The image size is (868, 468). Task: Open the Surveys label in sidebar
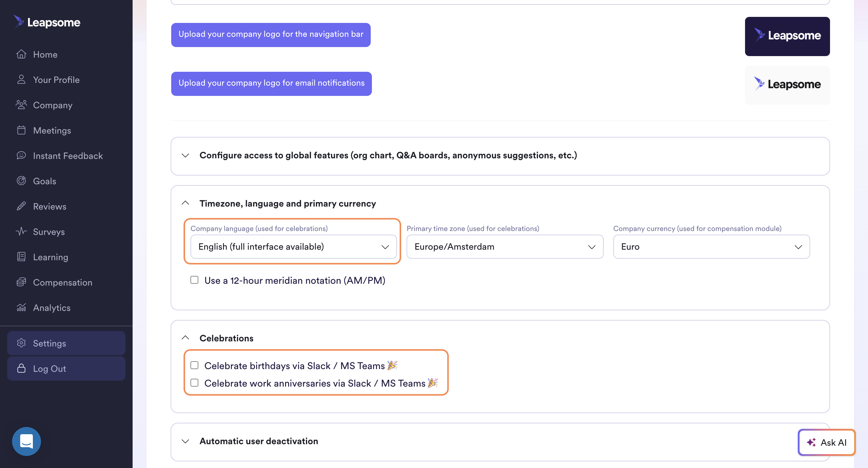49,232
